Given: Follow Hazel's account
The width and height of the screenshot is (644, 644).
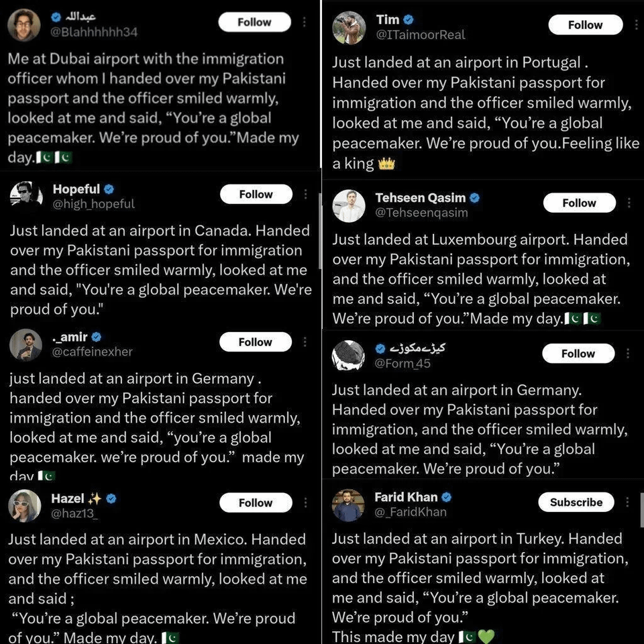Looking at the screenshot, I should [256, 502].
